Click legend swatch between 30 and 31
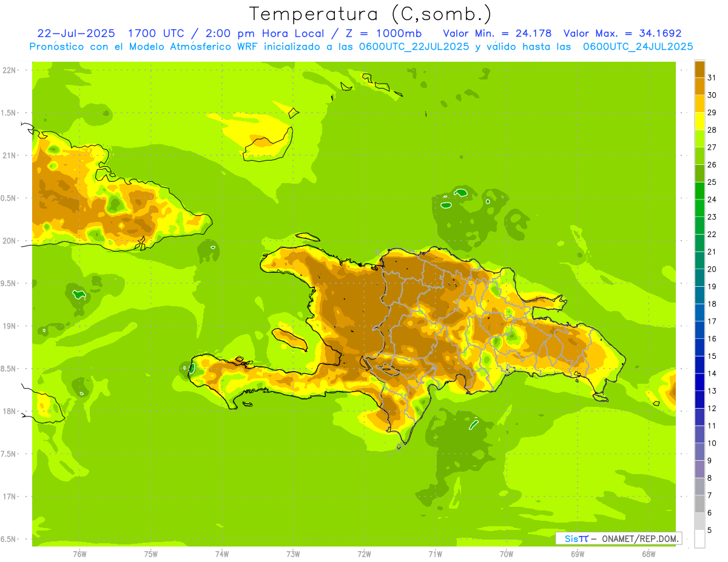The height and width of the screenshot is (562, 728). (699, 86)
